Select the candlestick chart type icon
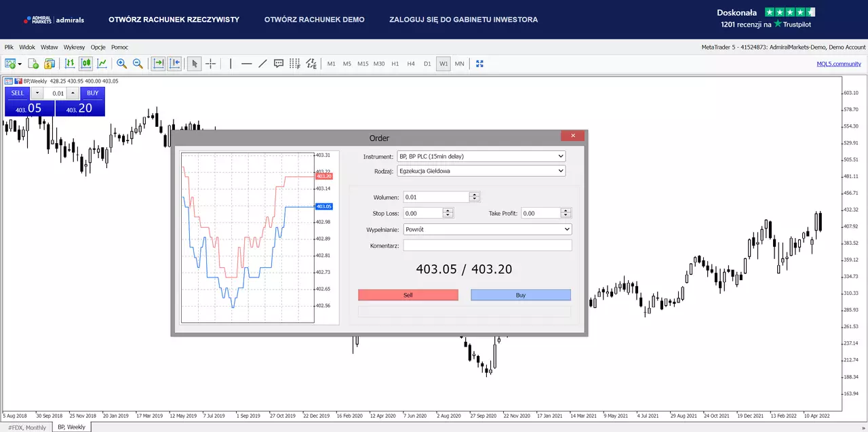The height and width of the screenshot is (432, 868). pos(85,64)
